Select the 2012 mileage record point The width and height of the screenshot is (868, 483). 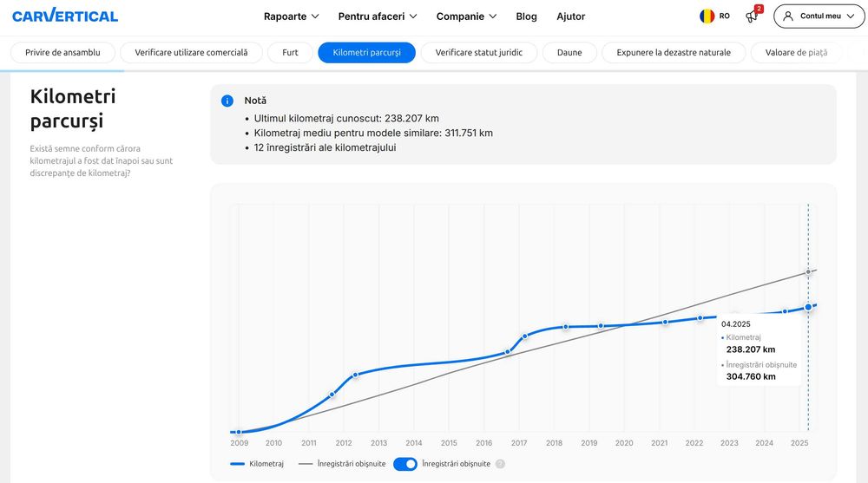coord(355,375)
